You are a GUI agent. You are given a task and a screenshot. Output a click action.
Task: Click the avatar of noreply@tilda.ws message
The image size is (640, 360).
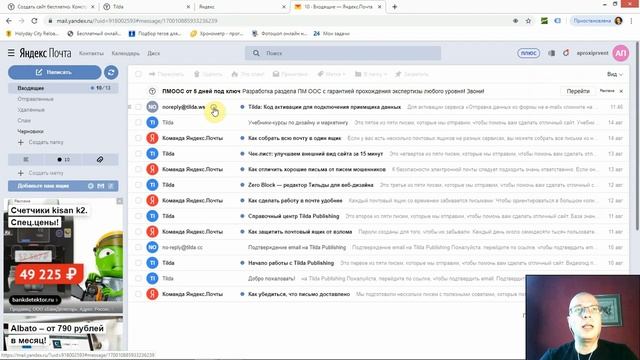(152, 107)
